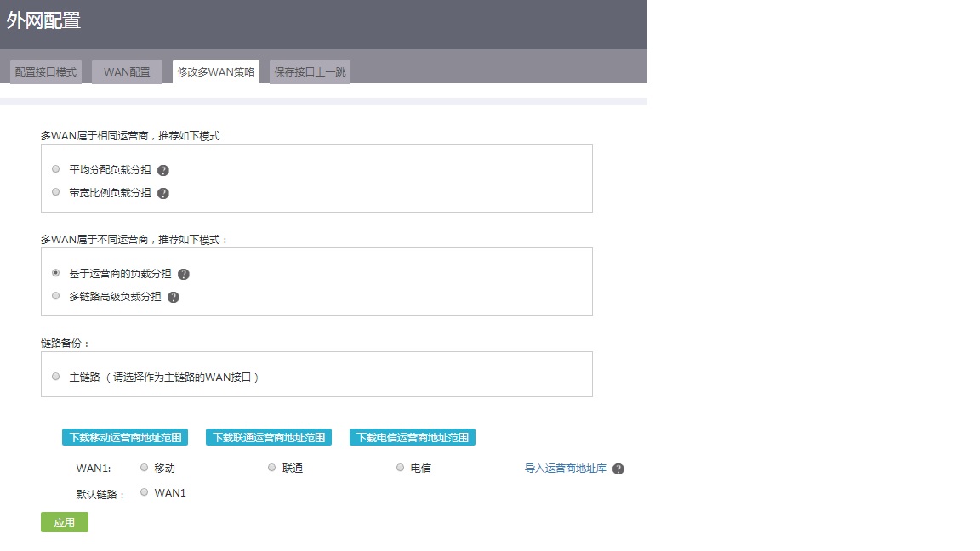Viewport: 980px width, 551px height.
Task: Open help icon beside 导入运营商地址库
Action: tap(618, 469)
